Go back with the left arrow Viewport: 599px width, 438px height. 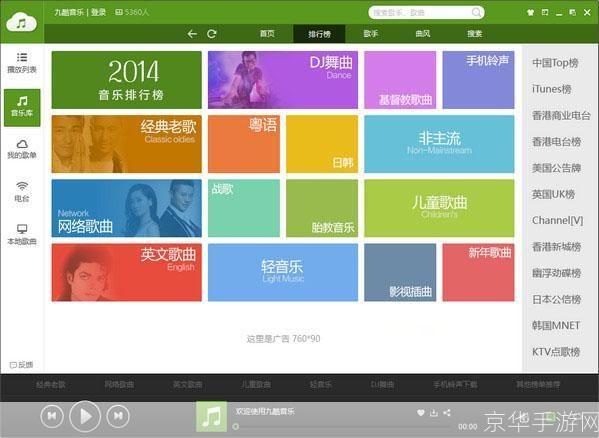[x=192, y=34]
